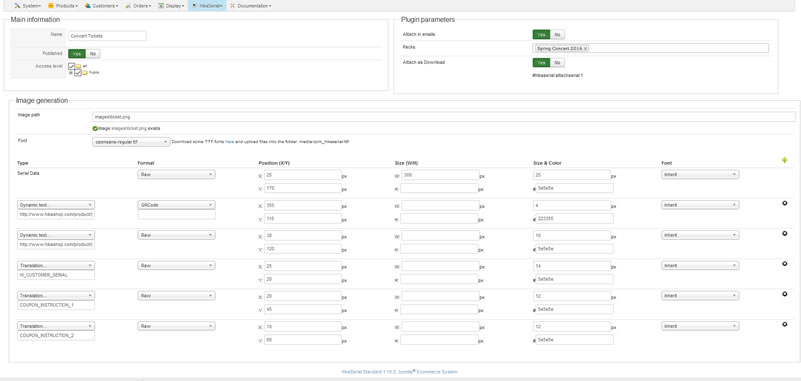Screen dimensions: 801x381
Task: Remove the COUPON_INSTRUCTION_1 row
Action: pyautogui.click(x=785, y=294)
